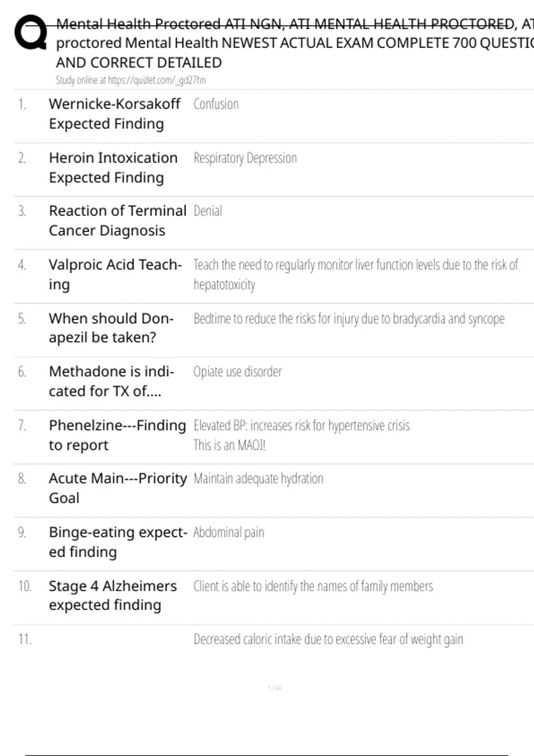Click the 1 / 64 page number indicator
Screen dimensions: 534x756
coord(275,688)
